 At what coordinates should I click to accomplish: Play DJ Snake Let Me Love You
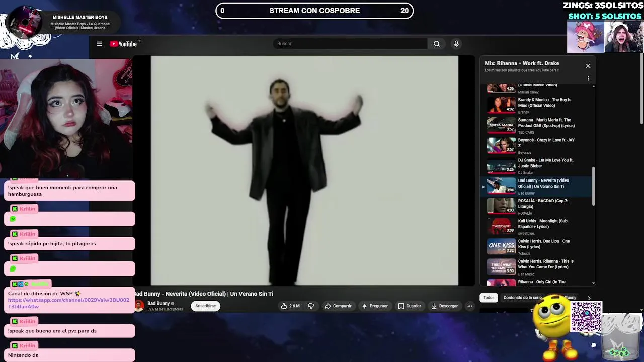[x=535, y=166]
